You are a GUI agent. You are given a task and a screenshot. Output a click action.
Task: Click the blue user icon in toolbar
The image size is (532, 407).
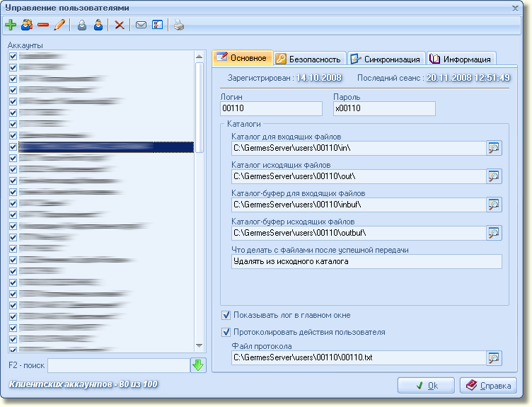point(98,25)
